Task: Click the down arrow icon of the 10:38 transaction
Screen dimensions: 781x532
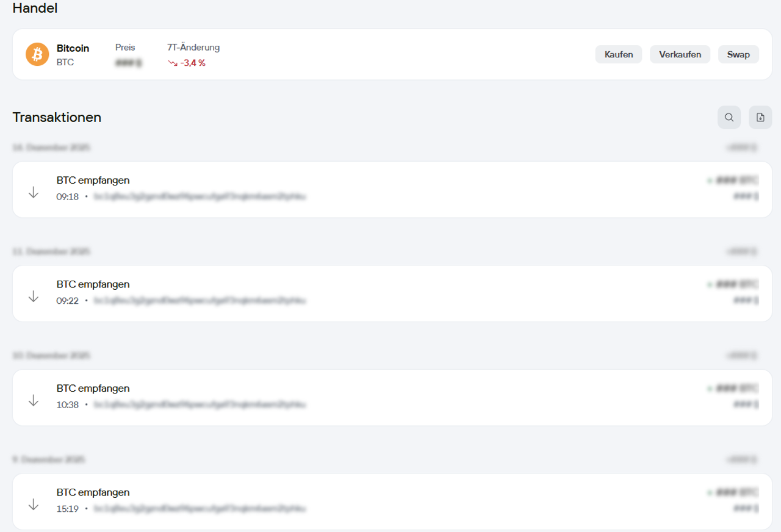Action: pos(34,400)
